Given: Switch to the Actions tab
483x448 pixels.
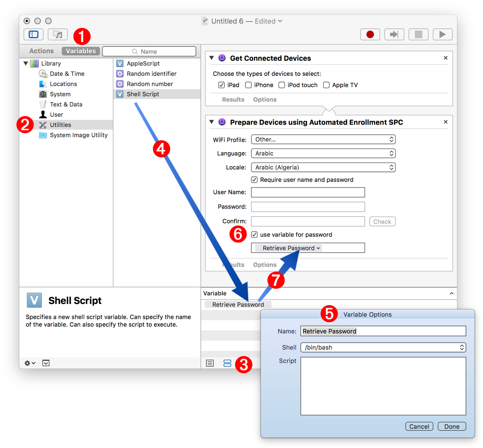Looking at the screenshot, I should click(41, 51).
